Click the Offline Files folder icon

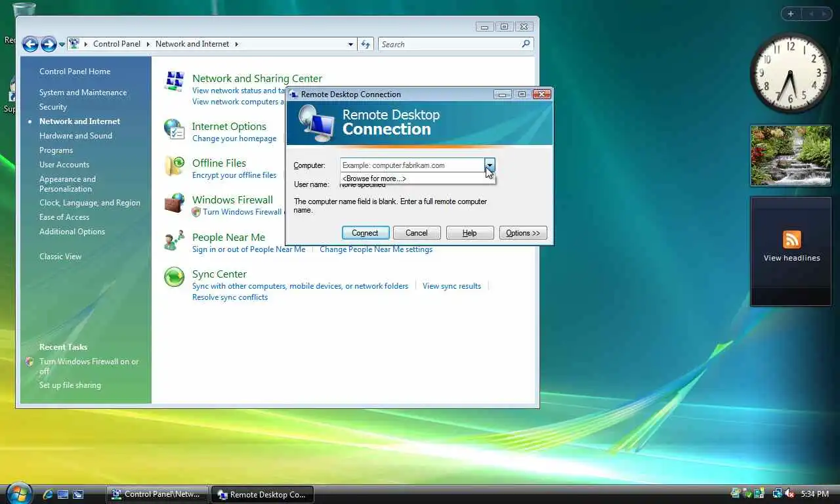(x=175, y=165)
